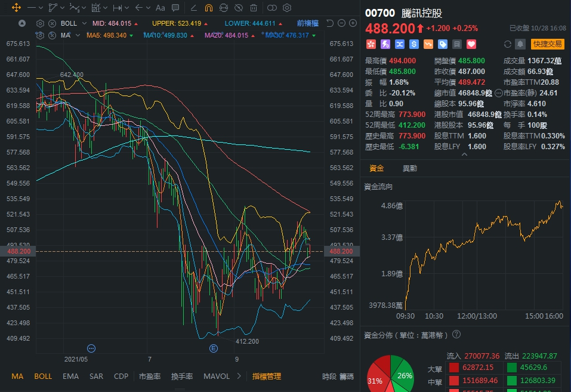The image size is (571, 392).
Task: Select the Aa text annotation tool
Action: [x=161, y=8]
